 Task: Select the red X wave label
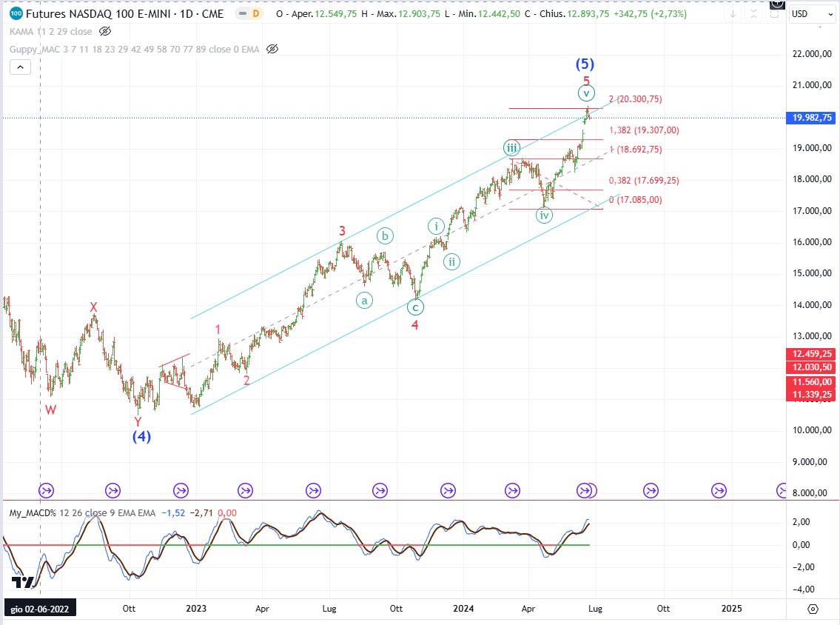point(94,307)
